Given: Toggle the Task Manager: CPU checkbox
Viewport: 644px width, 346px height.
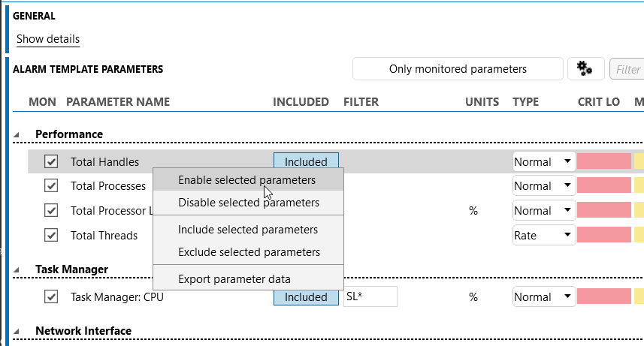Looking at the screenshot, I should pyautogui.click(x=51, y=296).
